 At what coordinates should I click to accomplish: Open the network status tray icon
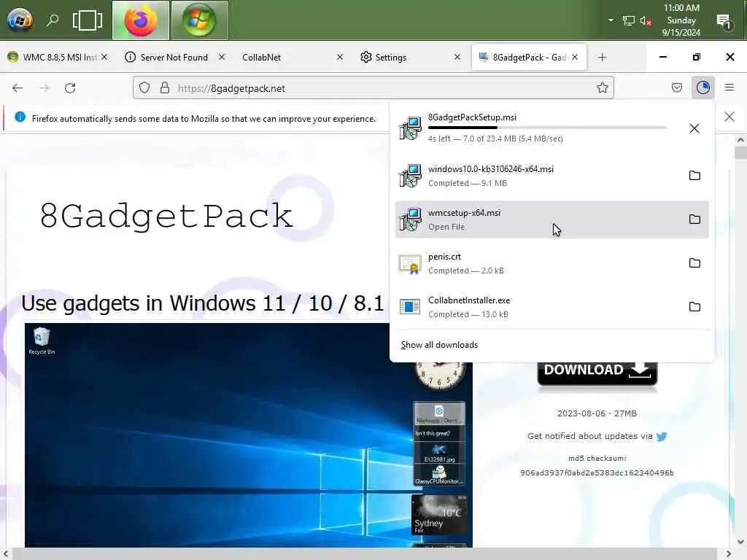point(628,20)
